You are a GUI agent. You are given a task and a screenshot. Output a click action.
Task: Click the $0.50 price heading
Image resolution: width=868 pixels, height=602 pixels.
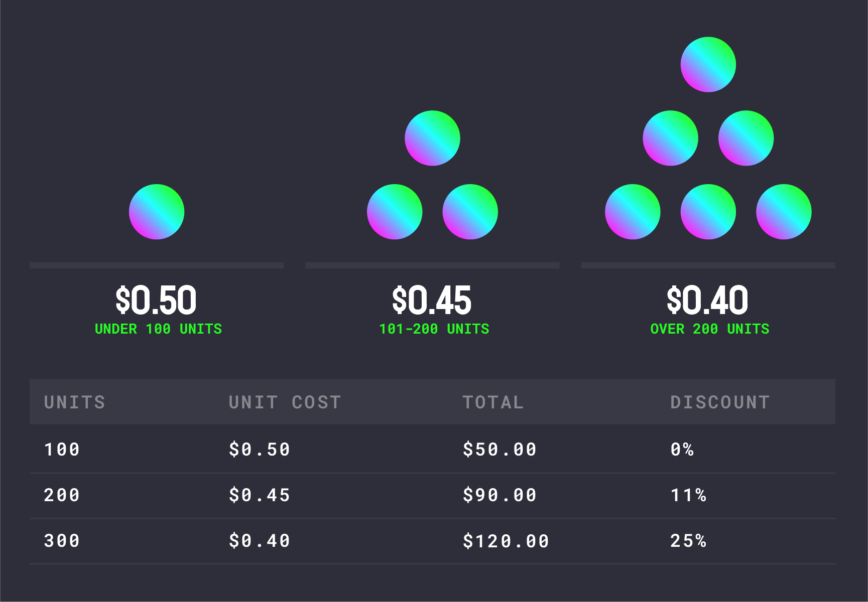tap(156, 300)
